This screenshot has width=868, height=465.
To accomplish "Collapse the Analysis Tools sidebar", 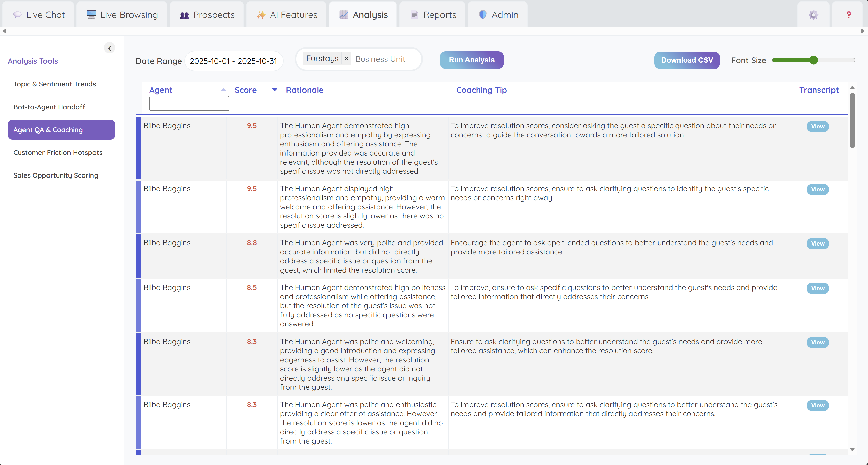I will (x=109, y=48).
